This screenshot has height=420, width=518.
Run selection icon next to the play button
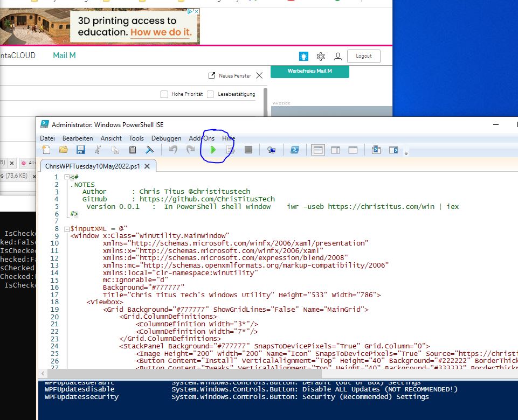pyautogui.click(x=231, y=150)
